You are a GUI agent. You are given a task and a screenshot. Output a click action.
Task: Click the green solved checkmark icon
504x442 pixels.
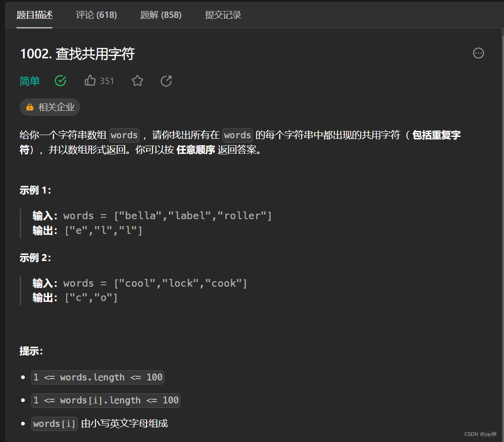(x=60, y=80)
